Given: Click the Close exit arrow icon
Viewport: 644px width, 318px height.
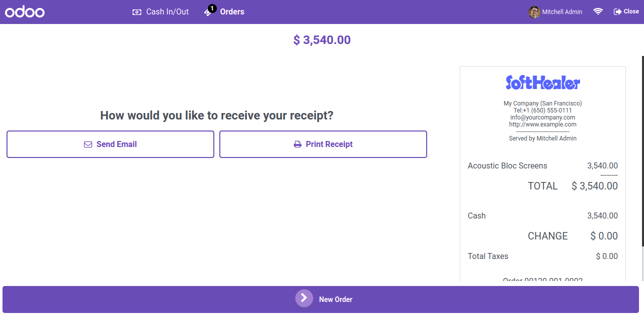Looking at the screenshot, I should click(617, 11).
